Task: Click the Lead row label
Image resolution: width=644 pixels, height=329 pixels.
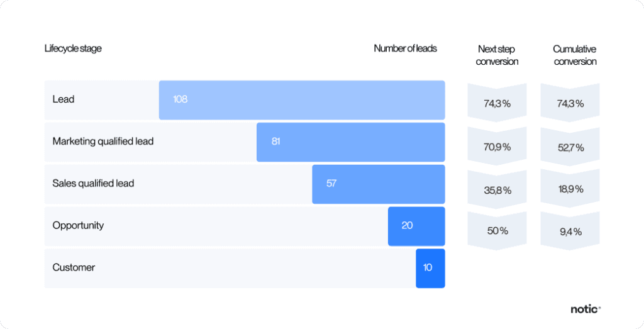Action: pos(64,99)
